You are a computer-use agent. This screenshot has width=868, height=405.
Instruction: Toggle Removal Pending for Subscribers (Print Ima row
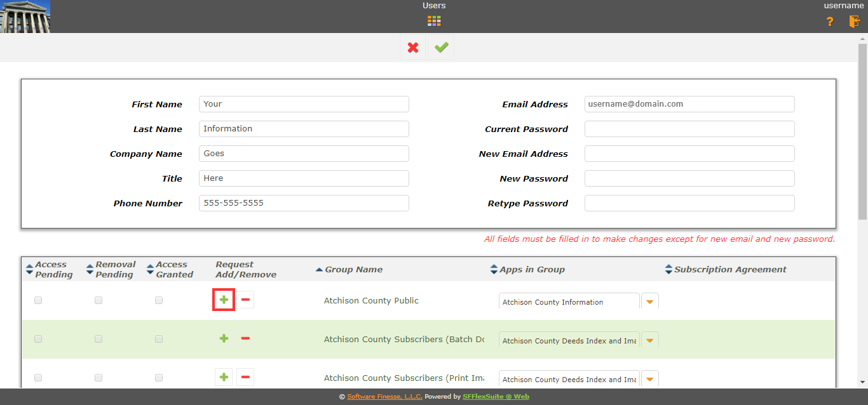[x=98, y=378]
